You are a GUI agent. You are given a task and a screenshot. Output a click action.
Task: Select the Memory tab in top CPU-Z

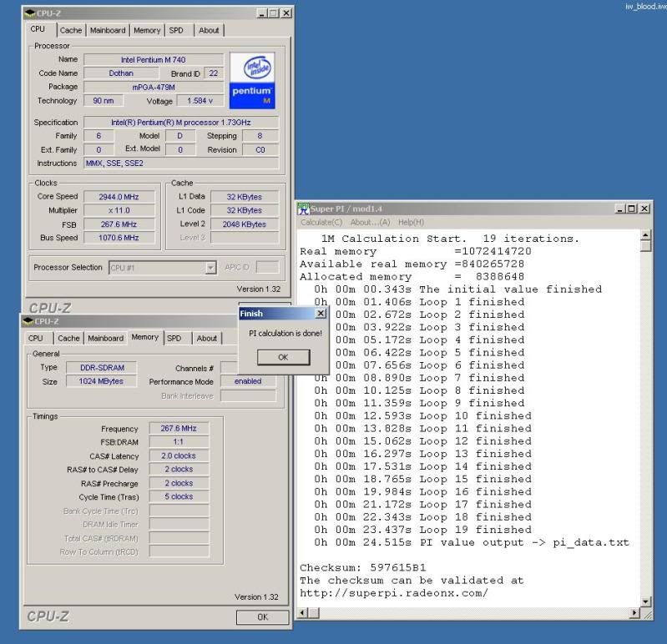coord(147,30)
